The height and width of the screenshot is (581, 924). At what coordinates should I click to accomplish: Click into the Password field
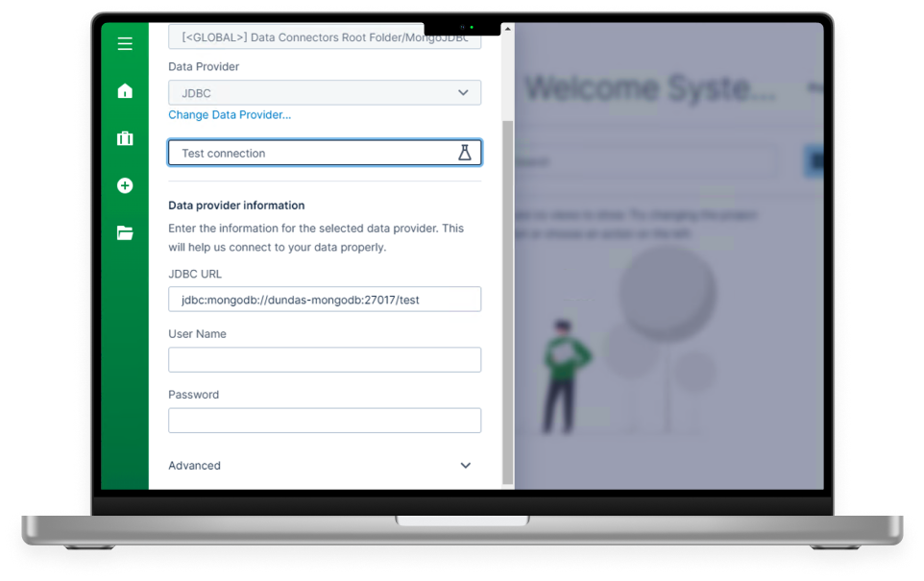pyautogui.click(x=325, y=421)
